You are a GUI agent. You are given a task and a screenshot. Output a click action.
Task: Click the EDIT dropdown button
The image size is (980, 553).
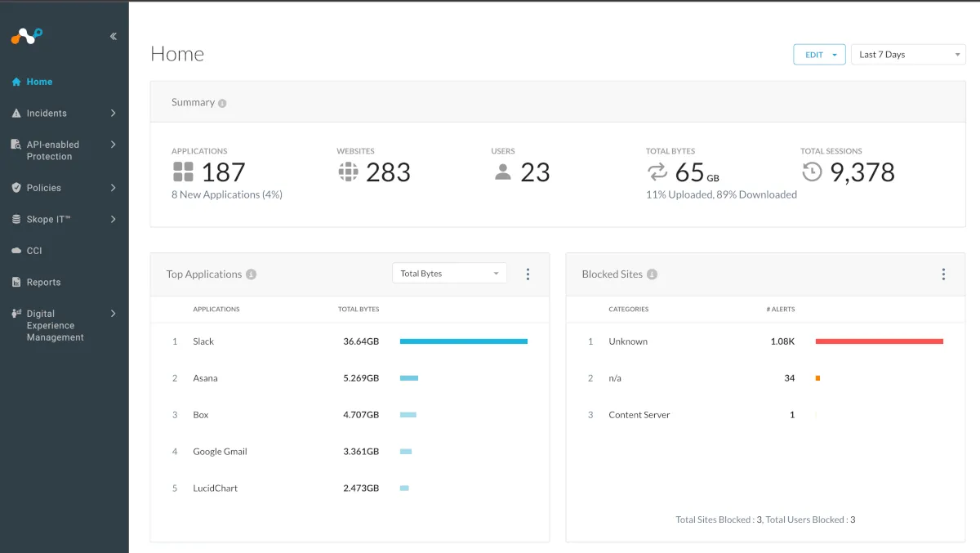(x=819, y=55)
